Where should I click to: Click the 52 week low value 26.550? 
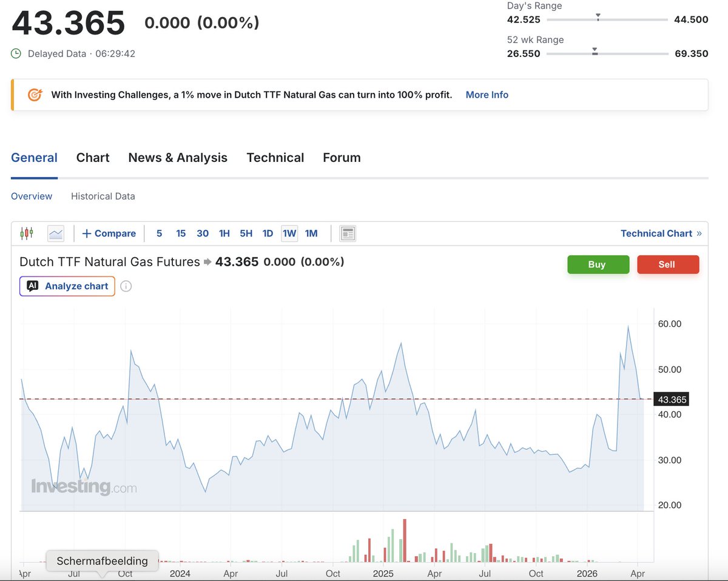[524, 53]
